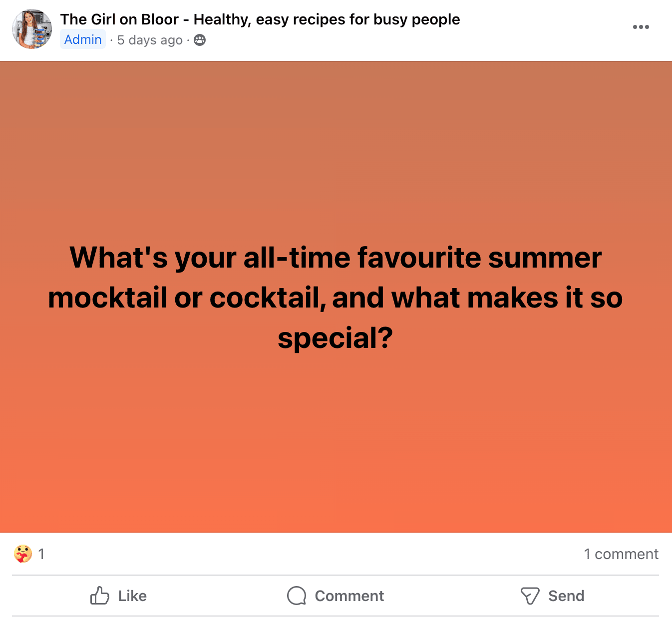Screen dimensions: 672x621
Task: Select the Send button label
Action: 566,596
